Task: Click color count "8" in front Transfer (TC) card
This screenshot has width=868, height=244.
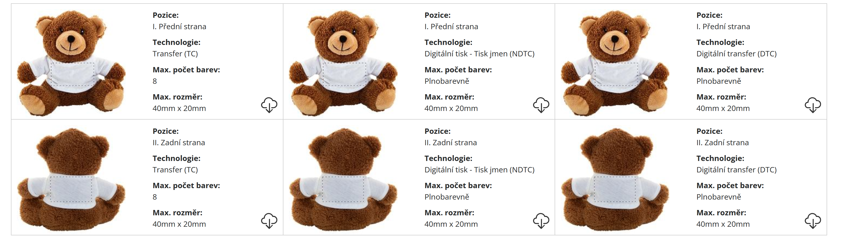Action: pyautogui.click(x=155, y=81)
